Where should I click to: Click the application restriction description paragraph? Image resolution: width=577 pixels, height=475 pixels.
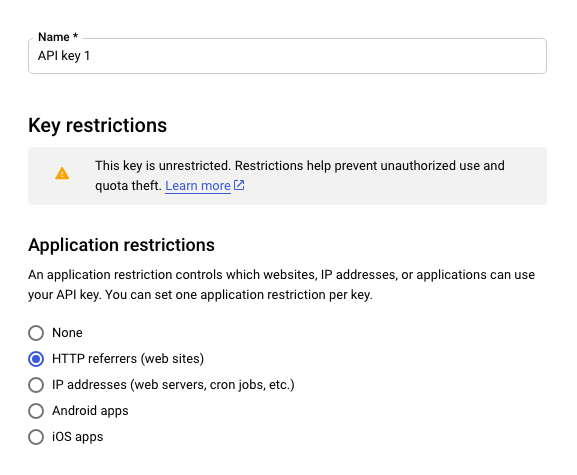pos(282,285)
